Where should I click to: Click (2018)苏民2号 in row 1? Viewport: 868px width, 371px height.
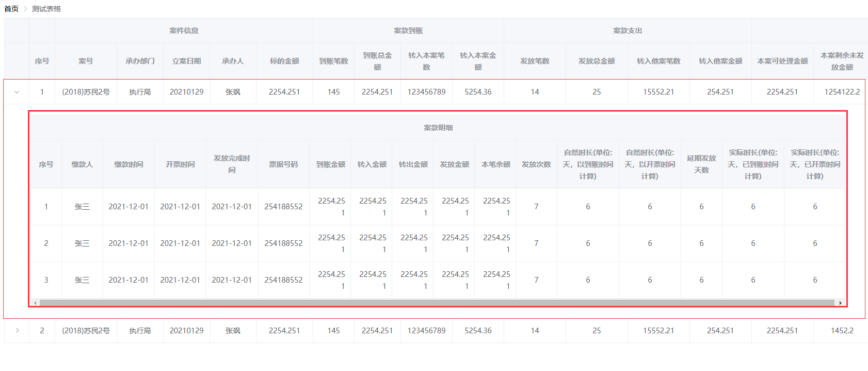point(86,92)
